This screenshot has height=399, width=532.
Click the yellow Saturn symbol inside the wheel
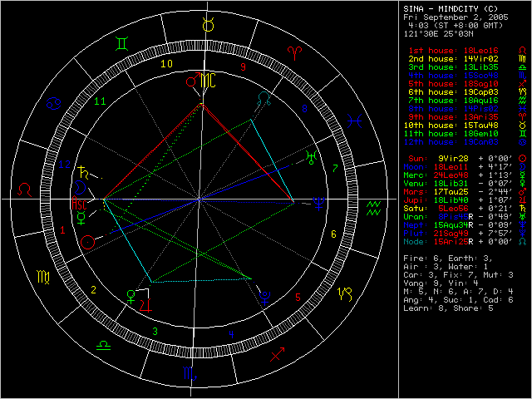pos(84,173)
